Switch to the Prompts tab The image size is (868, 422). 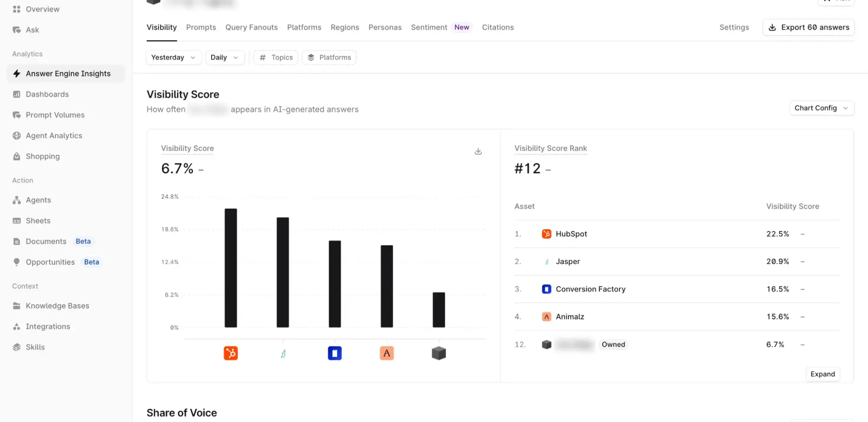click(201, 27)
